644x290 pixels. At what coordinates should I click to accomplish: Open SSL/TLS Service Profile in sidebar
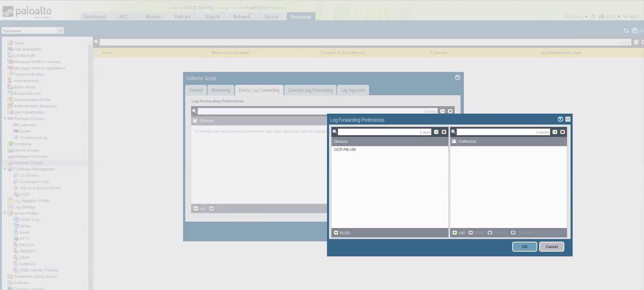point(40,188)
